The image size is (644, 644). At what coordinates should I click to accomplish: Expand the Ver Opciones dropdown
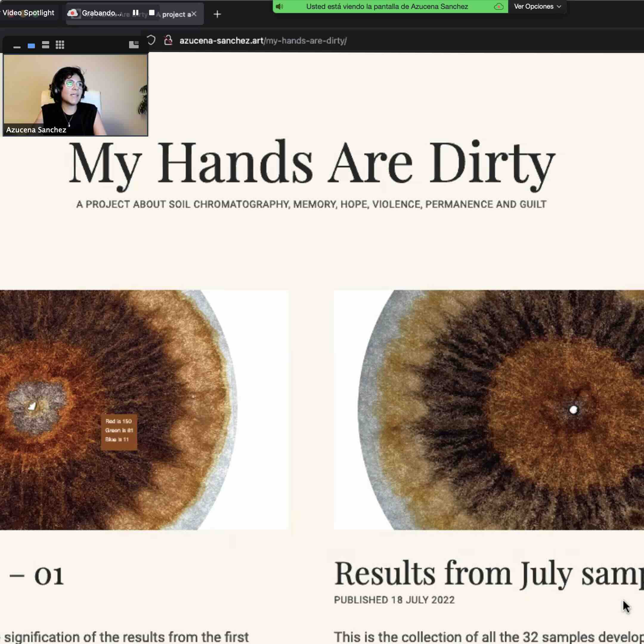click(x=537, y=7)
